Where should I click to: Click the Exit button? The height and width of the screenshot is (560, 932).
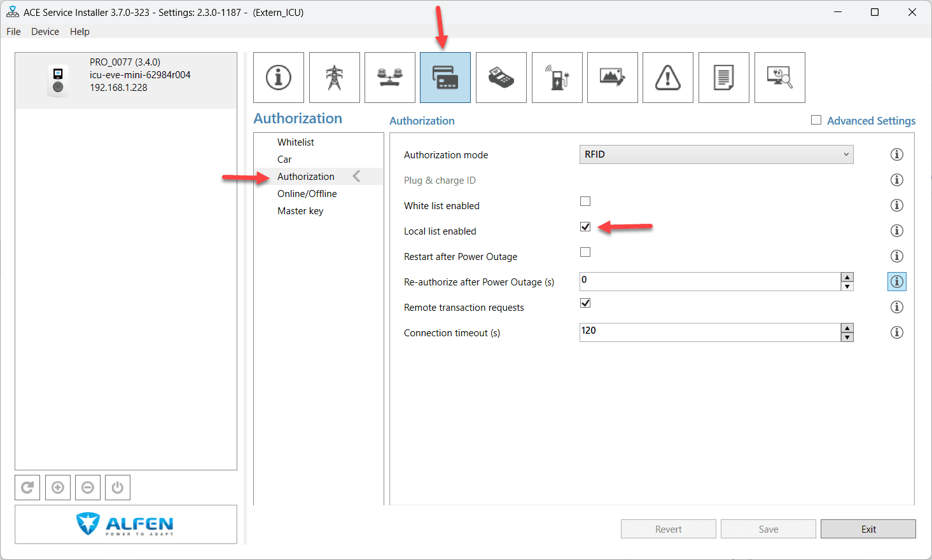coord(868,529)
